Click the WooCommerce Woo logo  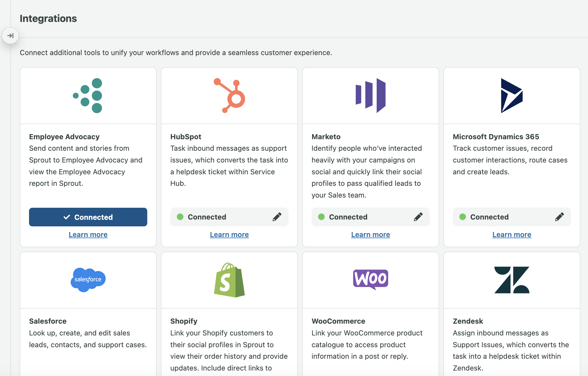pyautogui.click(x=371, y=280)
